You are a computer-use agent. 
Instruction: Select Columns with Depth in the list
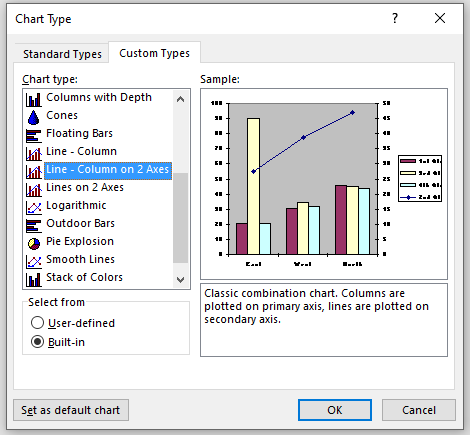pos(99,97)
